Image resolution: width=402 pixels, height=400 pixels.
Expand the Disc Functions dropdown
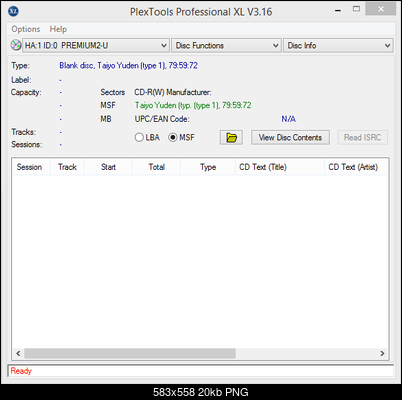pyautogui.click(x=226, y=45)
